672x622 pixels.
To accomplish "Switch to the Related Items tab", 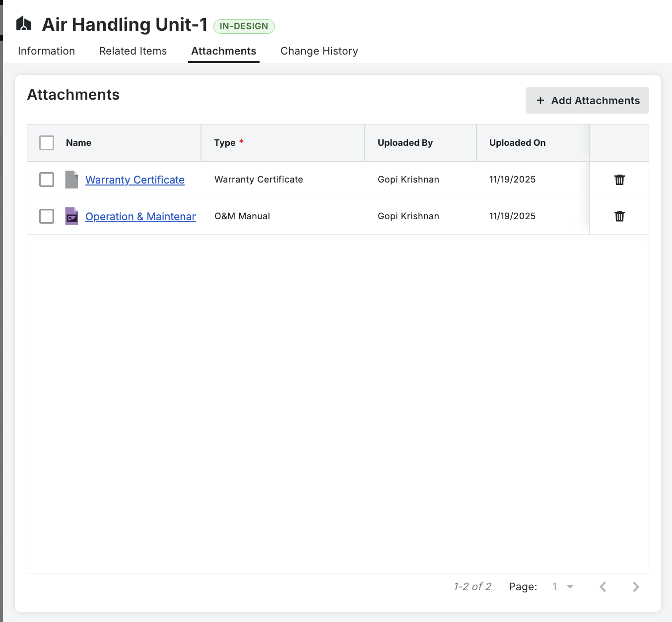I will (133, 51).
